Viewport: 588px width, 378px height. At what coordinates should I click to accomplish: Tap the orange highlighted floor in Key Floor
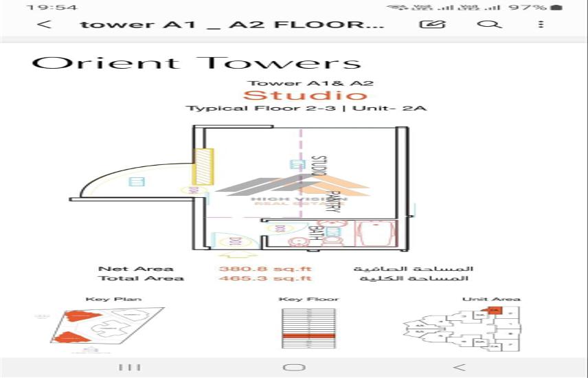(308, 335)
